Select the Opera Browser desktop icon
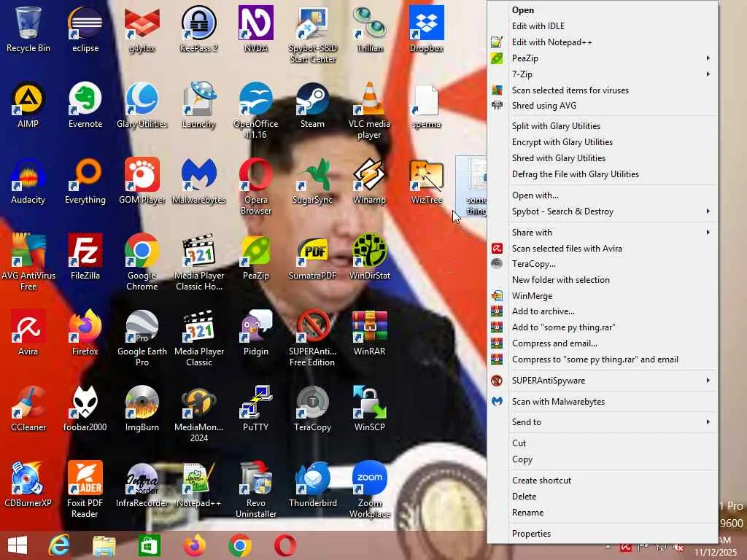The image size is (747, 560). click(x=256, y=186)
